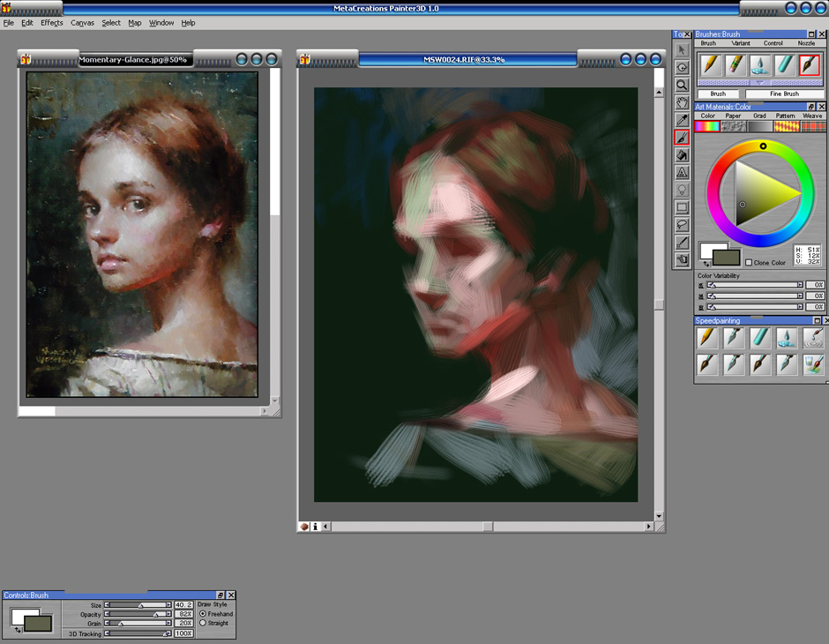The width and height of the screenshot is (829, 644).
Task: Select the magnifier zoom tool
Action: click(682, 85)
